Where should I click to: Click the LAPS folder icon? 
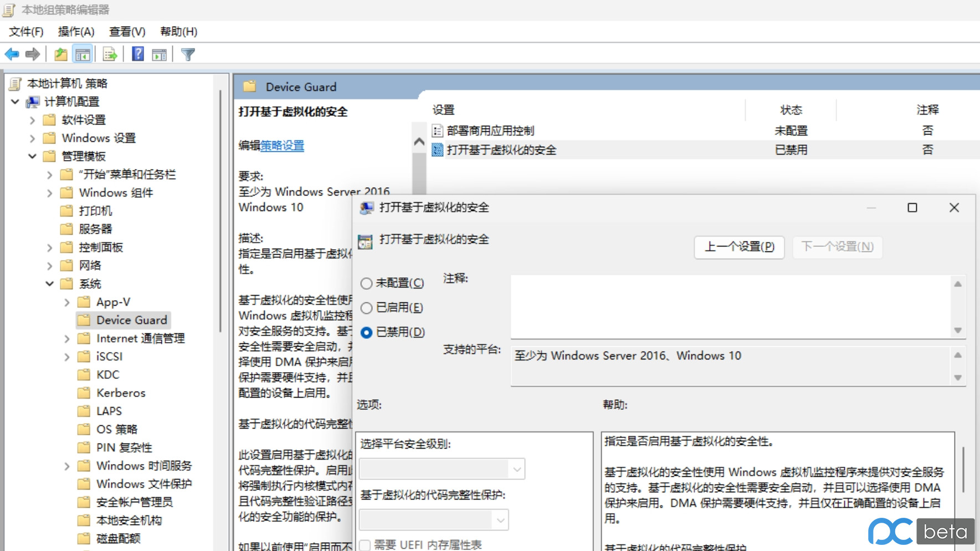tap(84, 411)
